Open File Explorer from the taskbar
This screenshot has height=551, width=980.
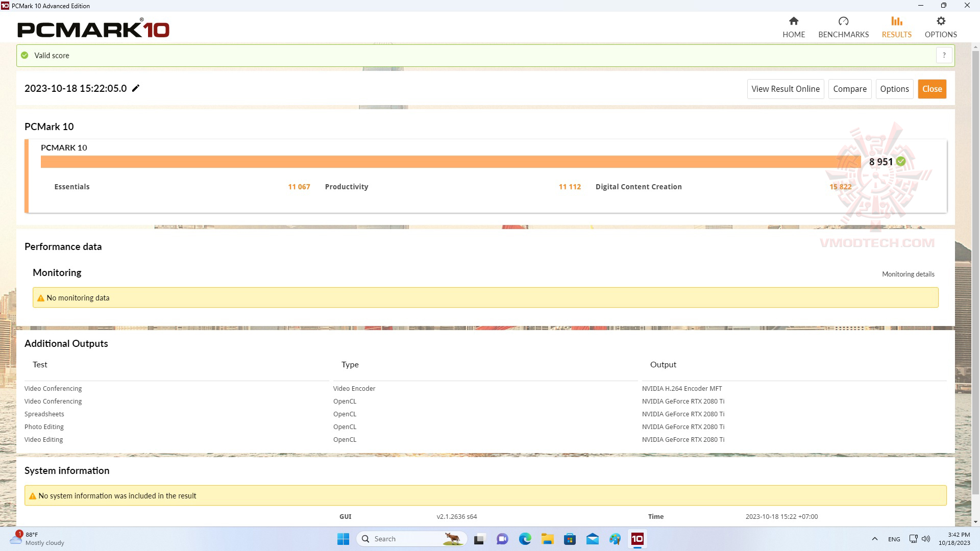(x=547, y=539)
